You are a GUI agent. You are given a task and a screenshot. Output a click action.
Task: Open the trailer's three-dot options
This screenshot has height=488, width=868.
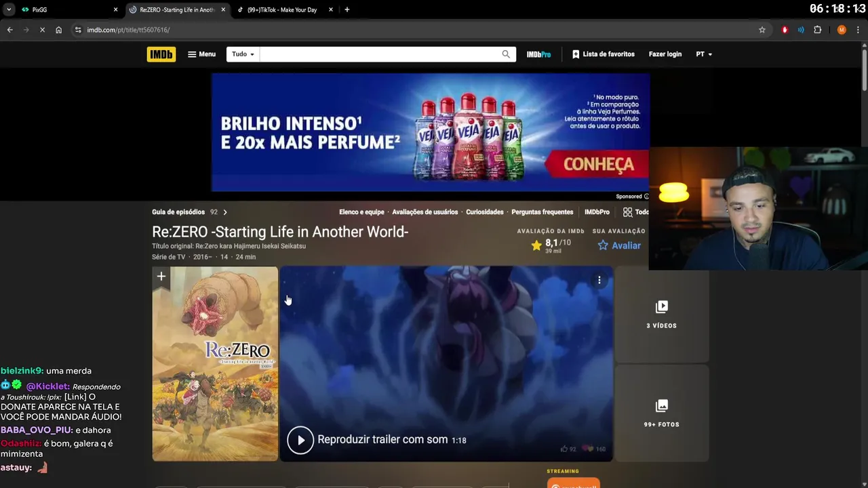[x=599, y=280]
